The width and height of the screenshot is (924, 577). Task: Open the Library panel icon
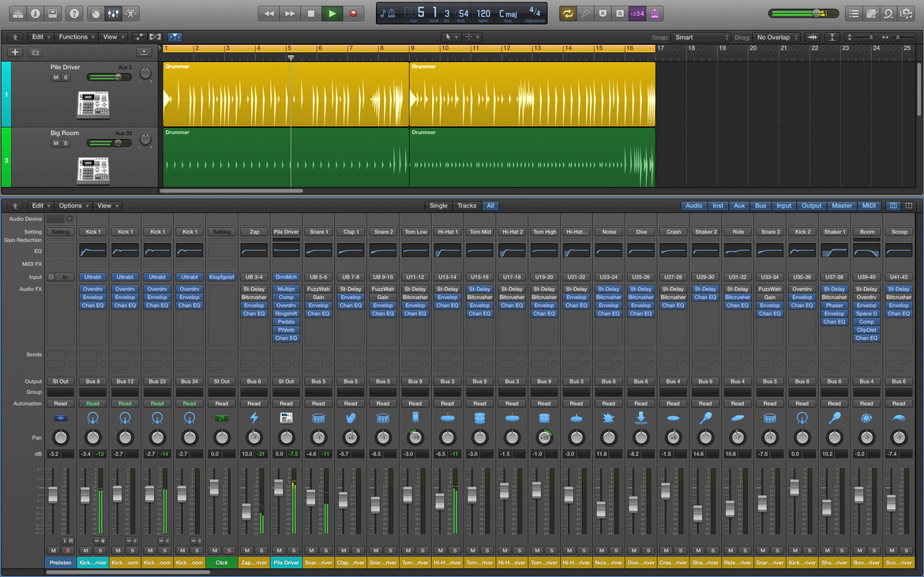[17, 13]
